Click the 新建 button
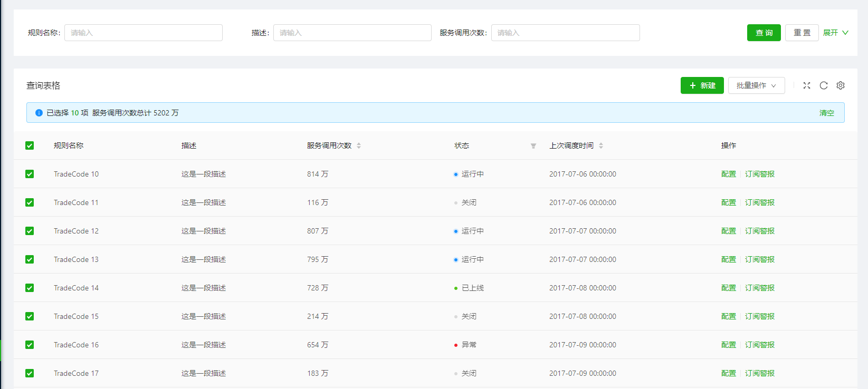868x389 pixels. pos(702,85)
